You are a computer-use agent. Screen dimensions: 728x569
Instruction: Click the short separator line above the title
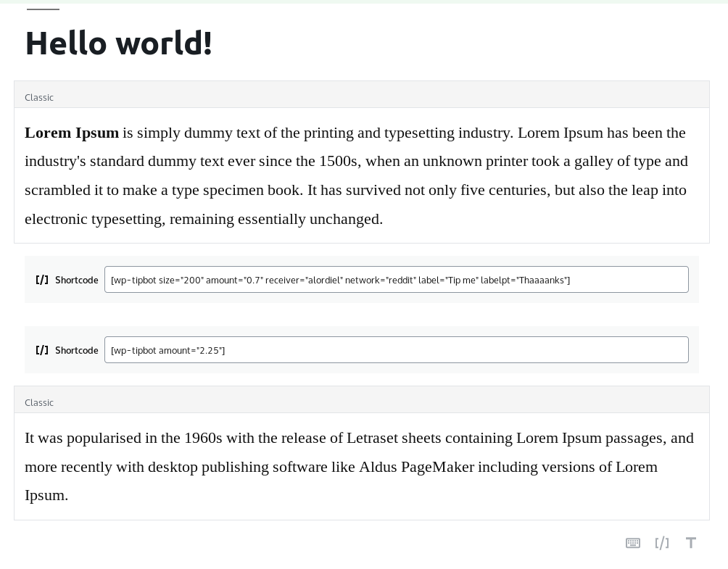pos(43,9)
